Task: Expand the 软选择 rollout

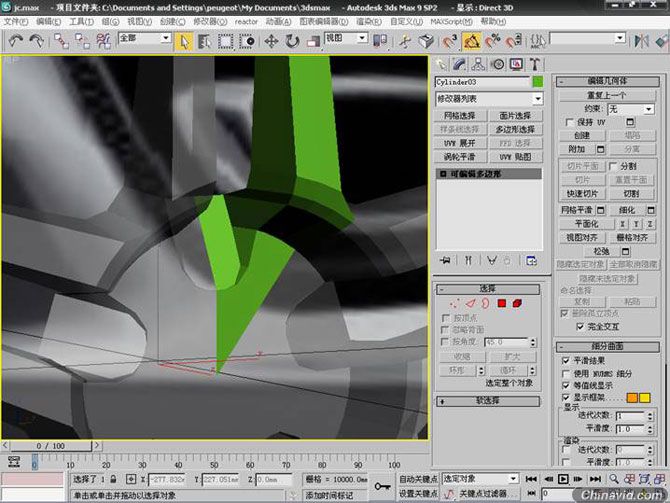Action: (488, 400)
